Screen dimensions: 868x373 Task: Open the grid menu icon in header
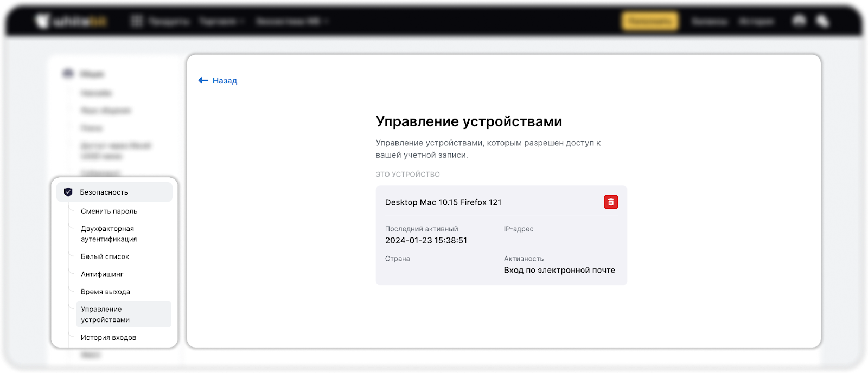(137, 22)
